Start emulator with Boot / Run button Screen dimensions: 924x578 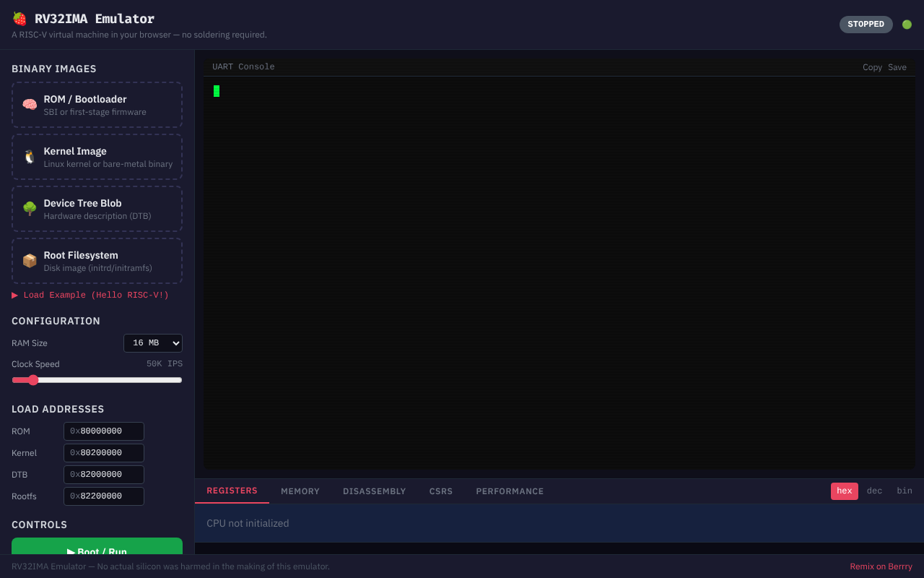click(97, 546)
